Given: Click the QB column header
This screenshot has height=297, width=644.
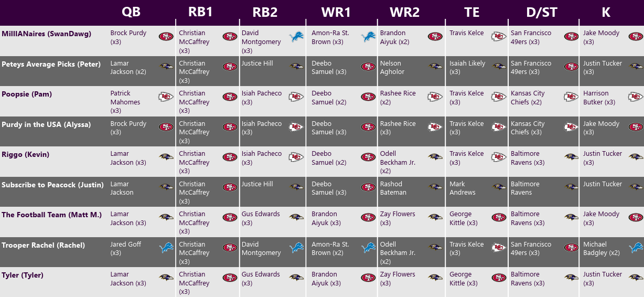Looking at the screenshot, I should click(x=131, y=12).
